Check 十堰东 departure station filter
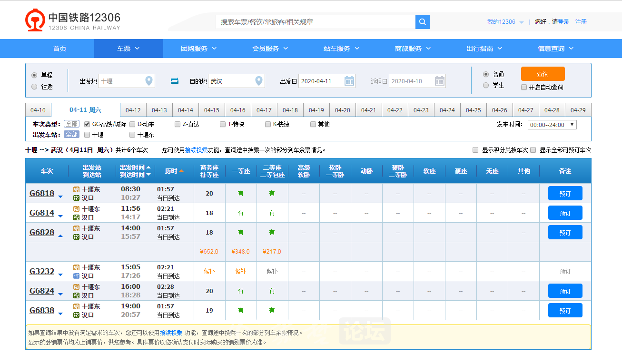 [132, 135]
